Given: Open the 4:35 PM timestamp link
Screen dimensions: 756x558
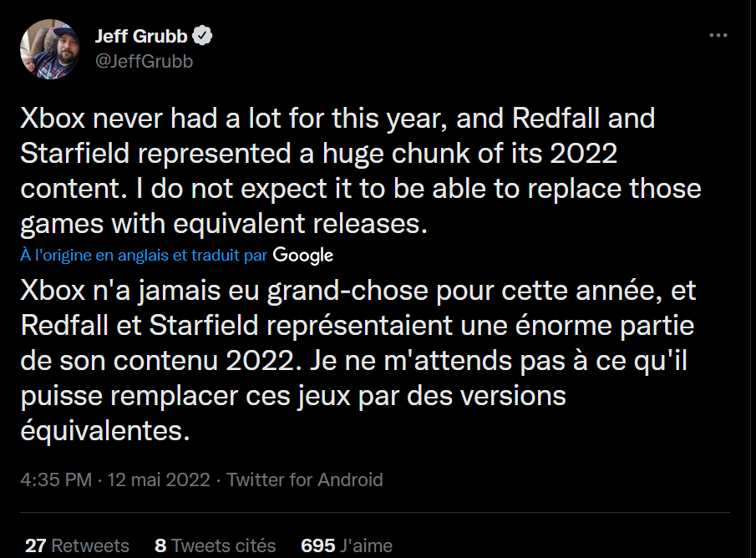Looking at the screenshot, I should [56, 479].
